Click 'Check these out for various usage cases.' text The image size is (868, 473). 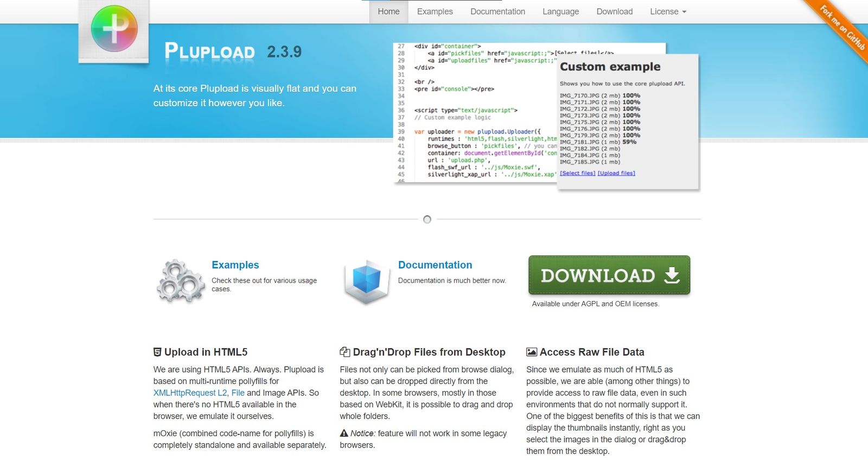click(264, 285)
